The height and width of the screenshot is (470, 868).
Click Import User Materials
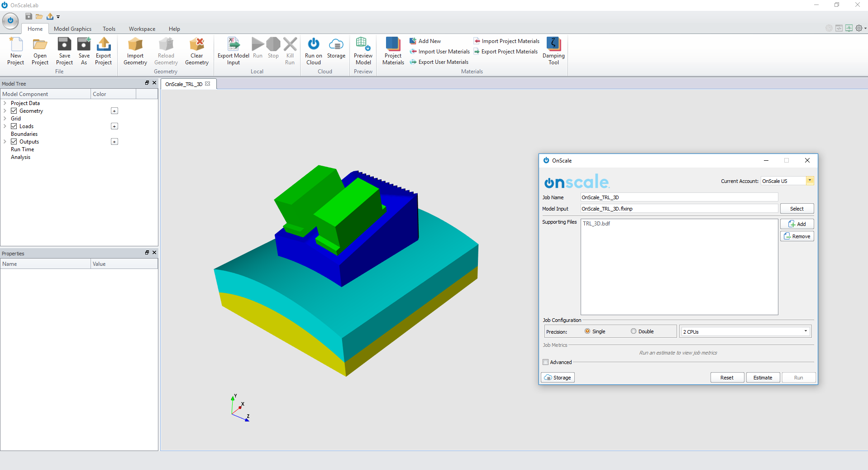coord(439,52)
